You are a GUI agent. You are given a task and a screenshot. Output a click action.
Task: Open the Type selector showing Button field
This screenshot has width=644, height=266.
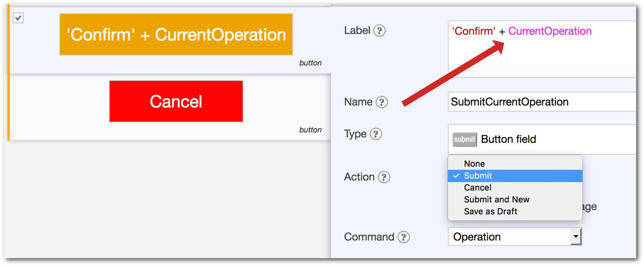click(x=542, y=139)
